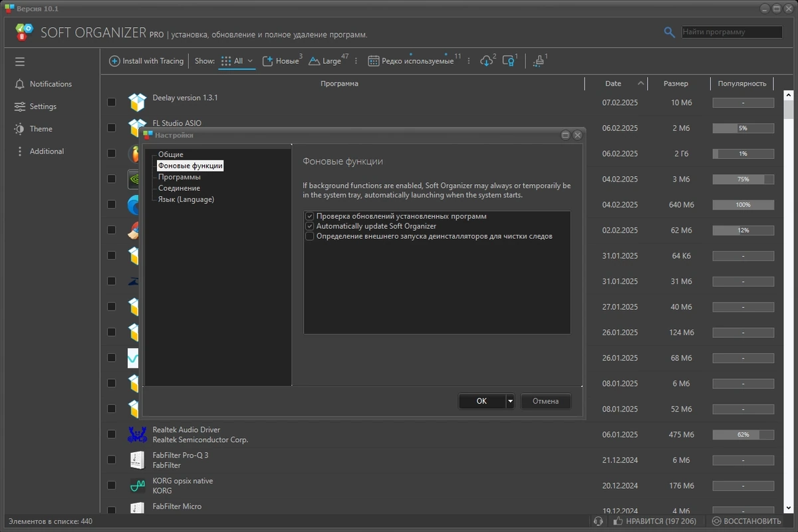Toggle the Date column sort arrow
798x532 pixels.
[641, 83]
